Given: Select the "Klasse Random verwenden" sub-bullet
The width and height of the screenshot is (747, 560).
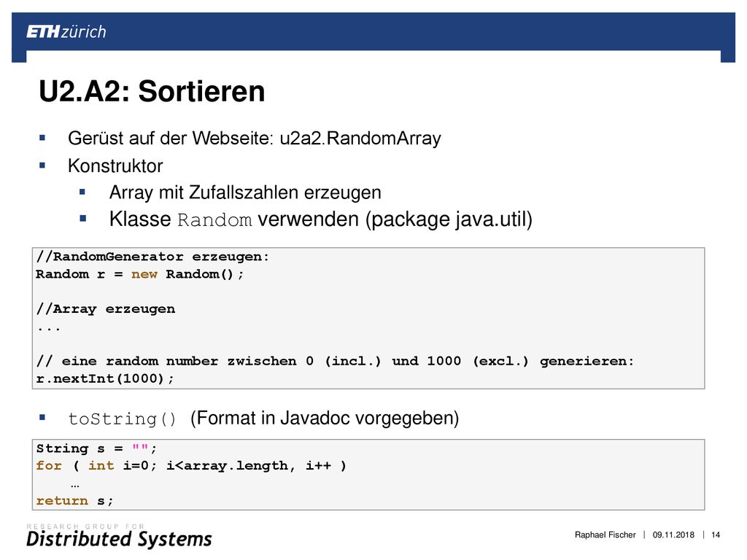Looking at the screenshot, I should tap(321, 220).
